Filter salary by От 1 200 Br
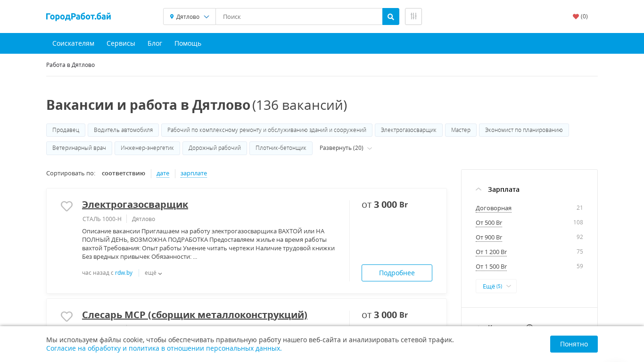 (491, 252)
